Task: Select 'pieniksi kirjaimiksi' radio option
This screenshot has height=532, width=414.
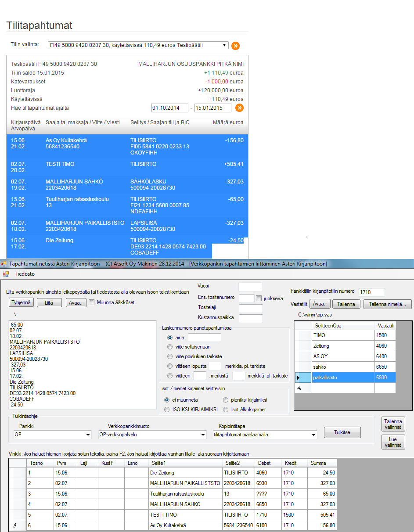Action: pyautogui.click(x=226, y=400)
